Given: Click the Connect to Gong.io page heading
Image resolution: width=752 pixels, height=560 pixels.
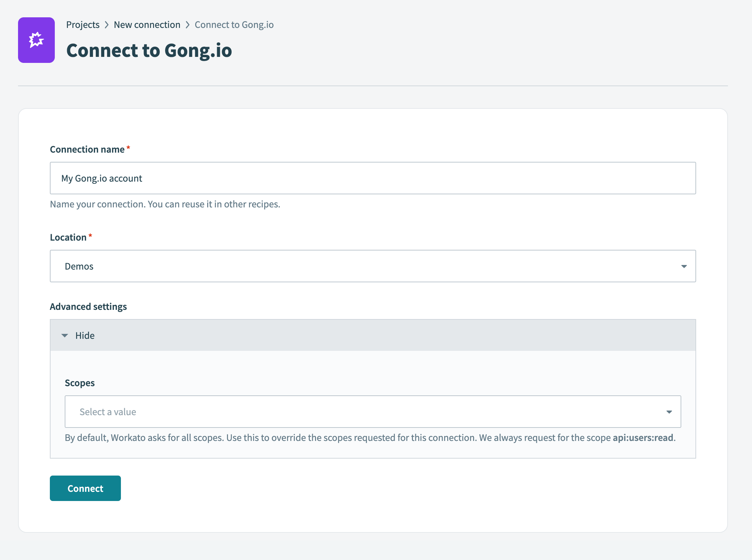Looking at the screenshot, I should (149, 50).
